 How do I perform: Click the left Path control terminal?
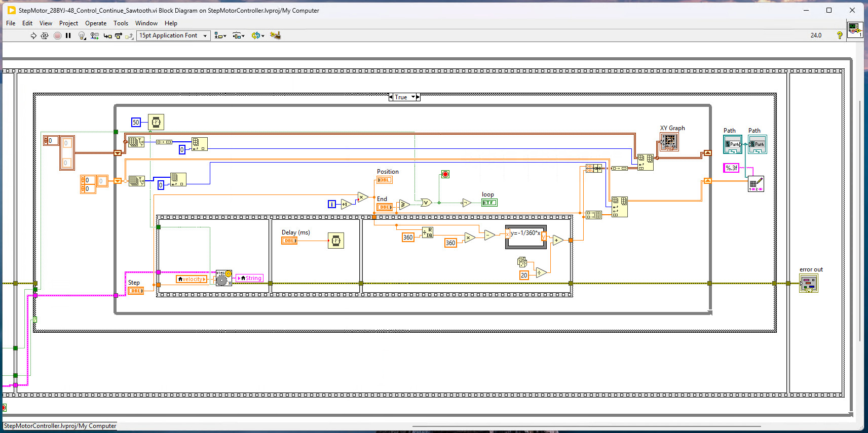[x=733, y=144]
